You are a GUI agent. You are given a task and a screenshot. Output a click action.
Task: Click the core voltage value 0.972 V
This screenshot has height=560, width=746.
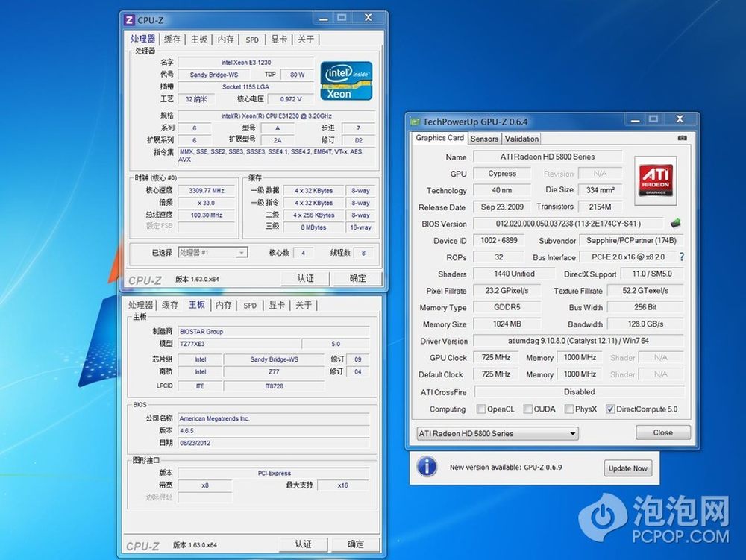coord(291,99)
